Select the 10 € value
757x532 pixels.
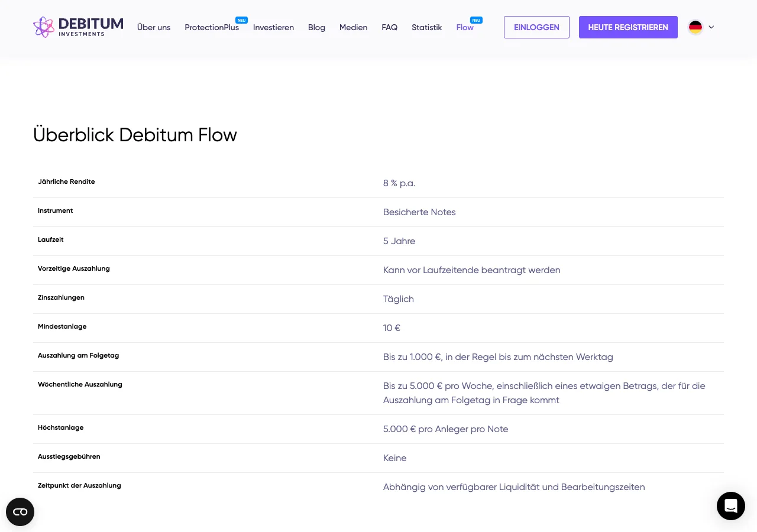(392, 328)
